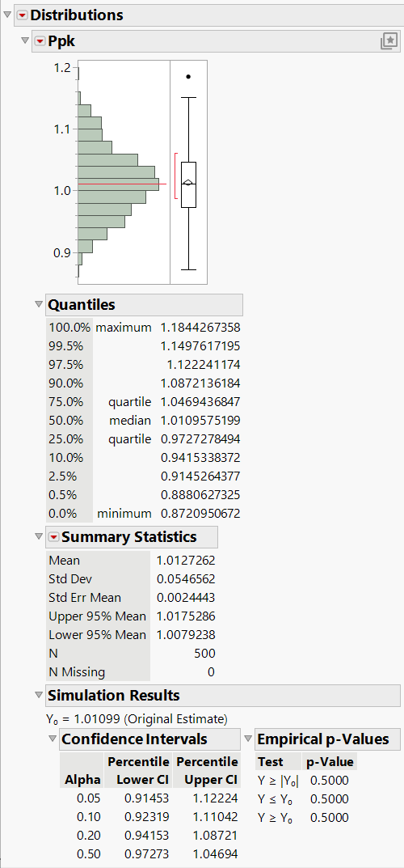Viewport: 404px width, 868px height.
Task: Click the Empirical p-Values title
Action: (323, 739)
